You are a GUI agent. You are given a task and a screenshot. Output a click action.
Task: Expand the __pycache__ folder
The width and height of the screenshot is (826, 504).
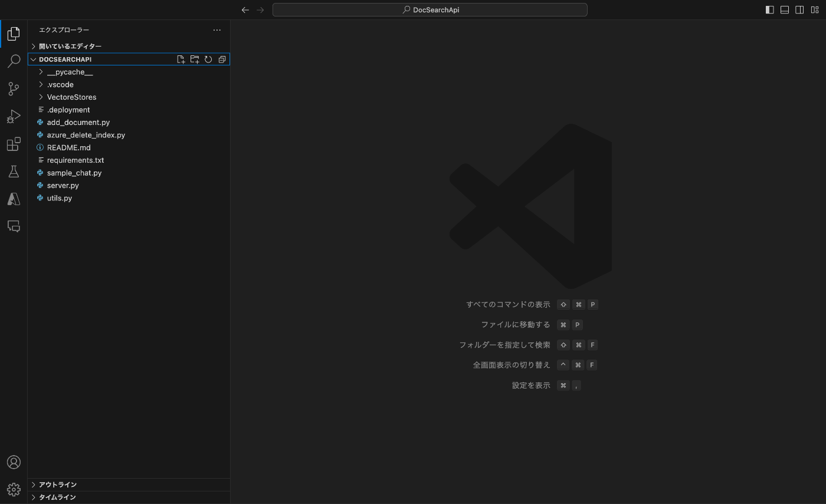coord(129,72)
